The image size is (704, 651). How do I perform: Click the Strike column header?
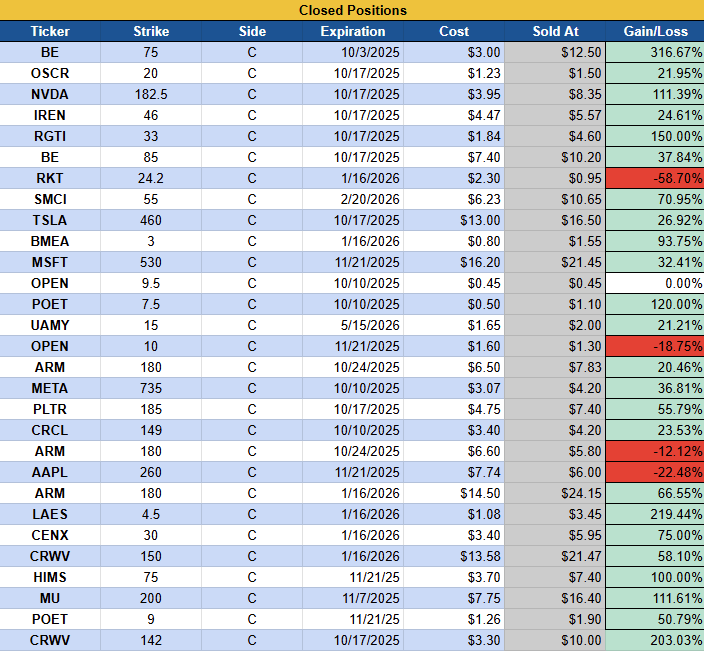(x=151, y=31)
